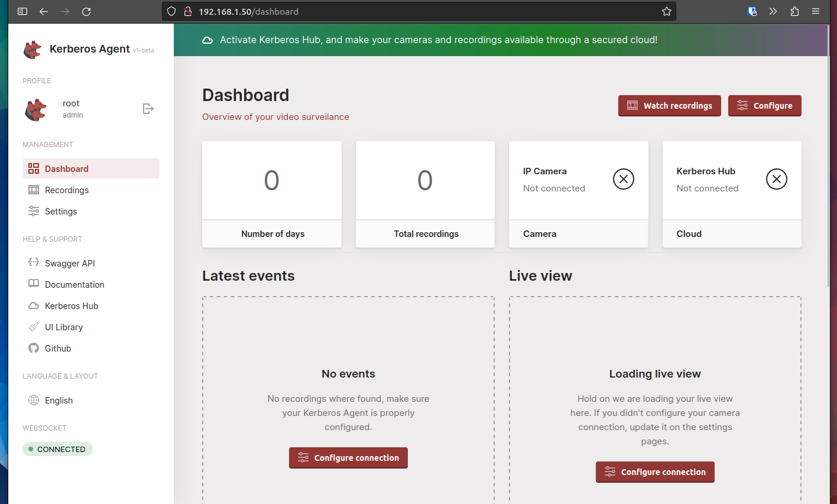This screenshot has width=837, height=504.
Task: Open Github from the sidebar
Action: tap(91, 348)
